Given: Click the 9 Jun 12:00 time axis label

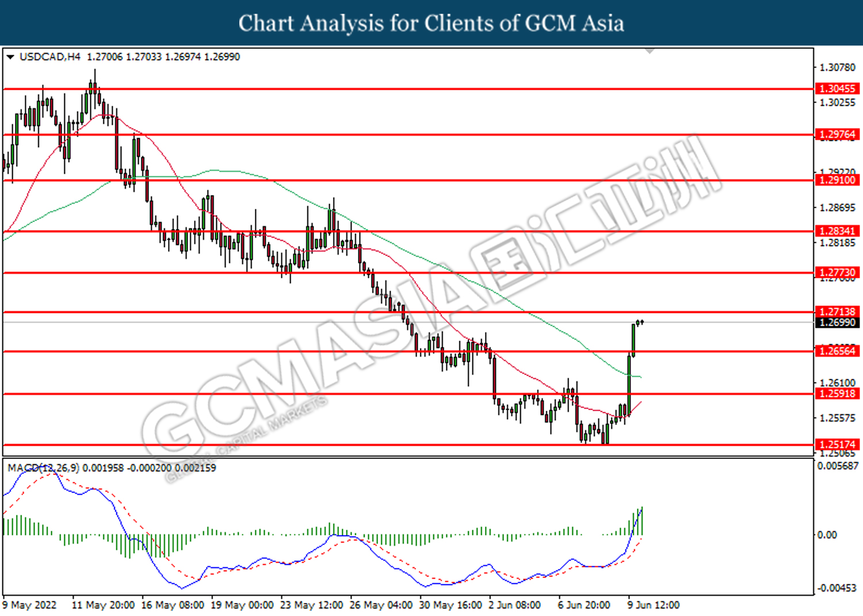Looking at the screenshot, I should pyautogui.click(x=654, y=605).
